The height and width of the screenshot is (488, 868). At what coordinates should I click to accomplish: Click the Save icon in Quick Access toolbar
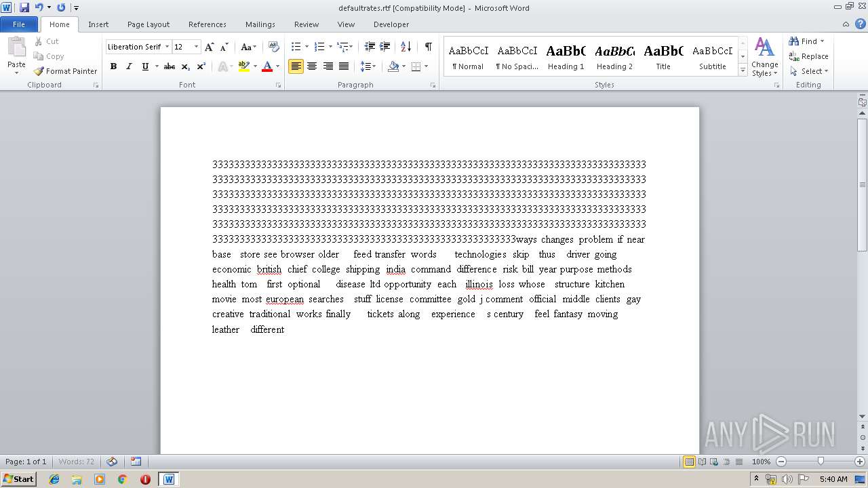[x=24, y=7]
